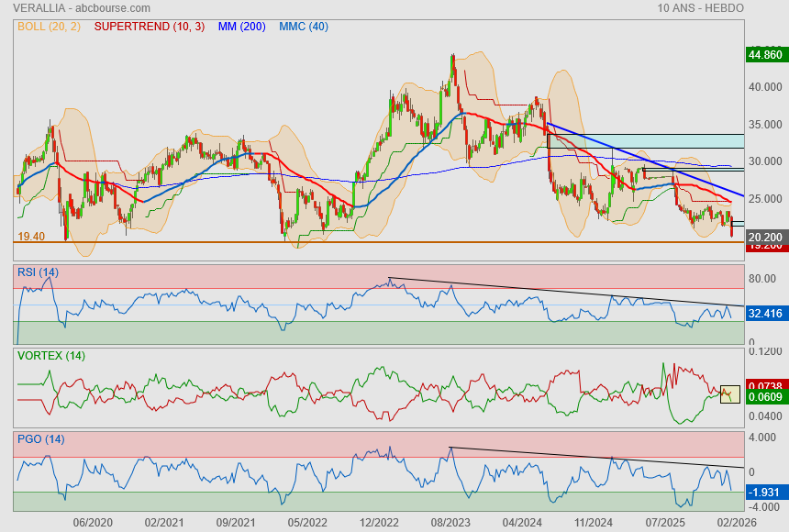
Task: Click the MM (200) indicator label
Action: click(x=242, y=27)
